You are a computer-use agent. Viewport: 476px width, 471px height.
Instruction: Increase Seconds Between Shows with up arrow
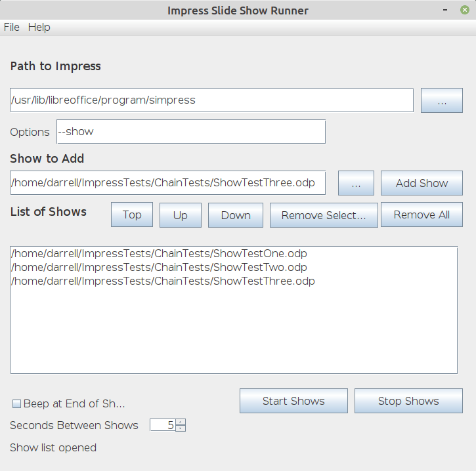(x=181, y=422)
